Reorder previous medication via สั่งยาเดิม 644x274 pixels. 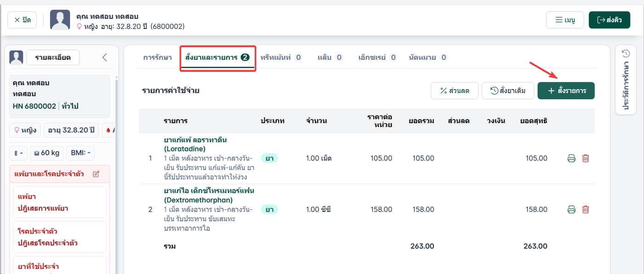tap(508, 91)
